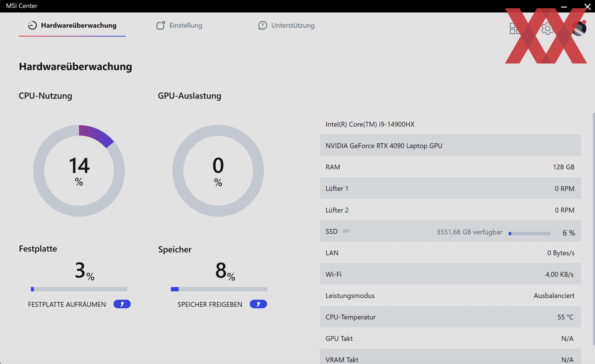
Task: Open the settings gear icon
Action: pos(548,29)
